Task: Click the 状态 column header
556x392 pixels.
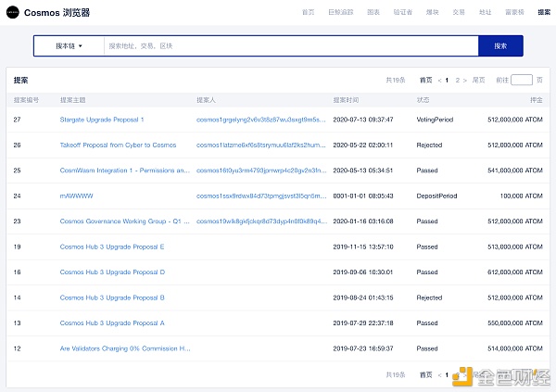Action: pyautogui.click(x=423, y=100)
